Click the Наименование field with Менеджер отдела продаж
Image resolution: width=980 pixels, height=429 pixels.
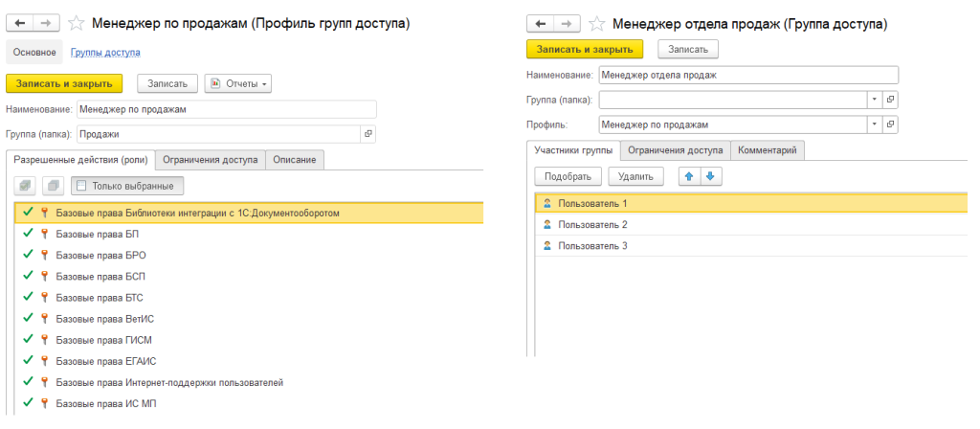747,75
